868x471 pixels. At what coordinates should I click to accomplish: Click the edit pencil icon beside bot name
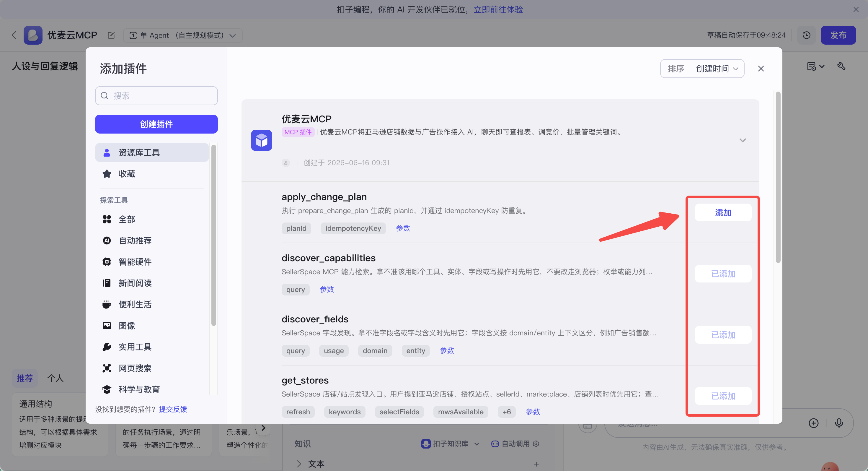(x=111, y=35)
